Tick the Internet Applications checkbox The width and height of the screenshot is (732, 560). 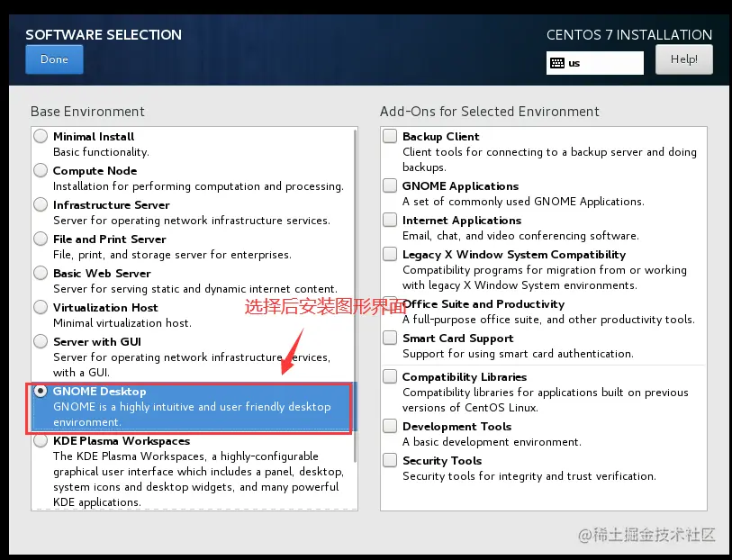pos(390,220)
